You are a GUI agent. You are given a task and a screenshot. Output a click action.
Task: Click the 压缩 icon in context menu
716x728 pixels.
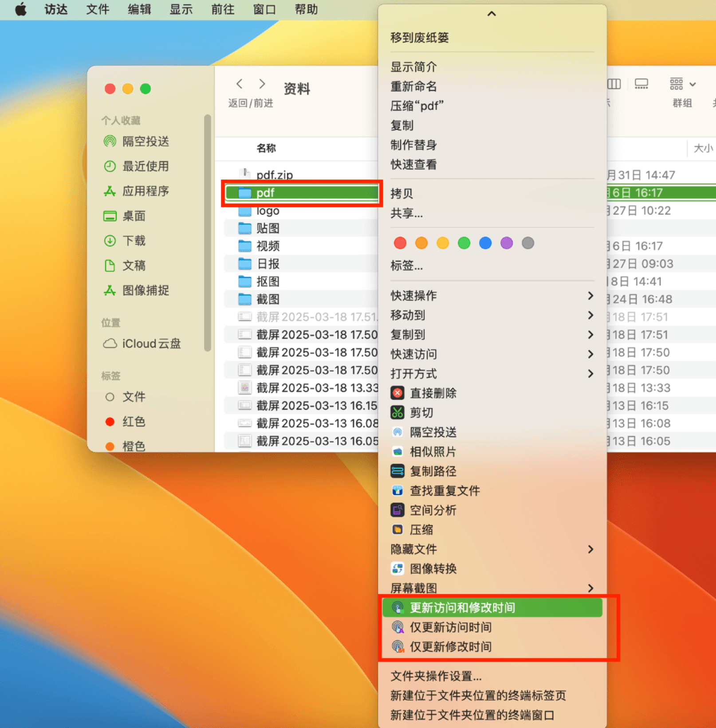397,530
